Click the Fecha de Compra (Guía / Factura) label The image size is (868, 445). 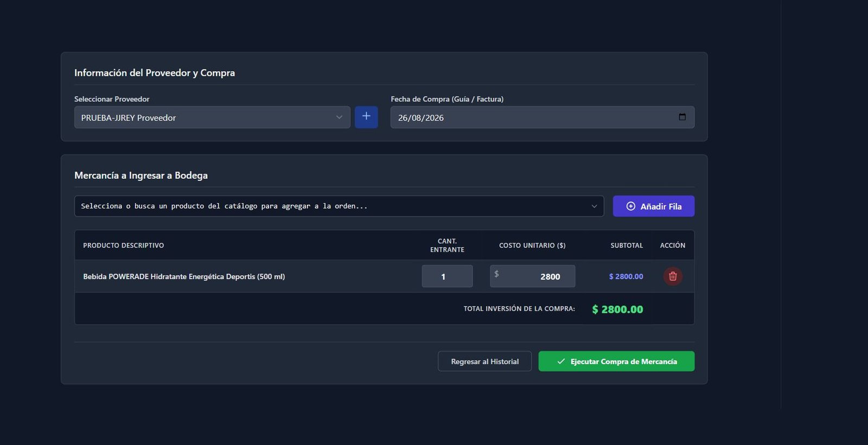click(447, 99)
